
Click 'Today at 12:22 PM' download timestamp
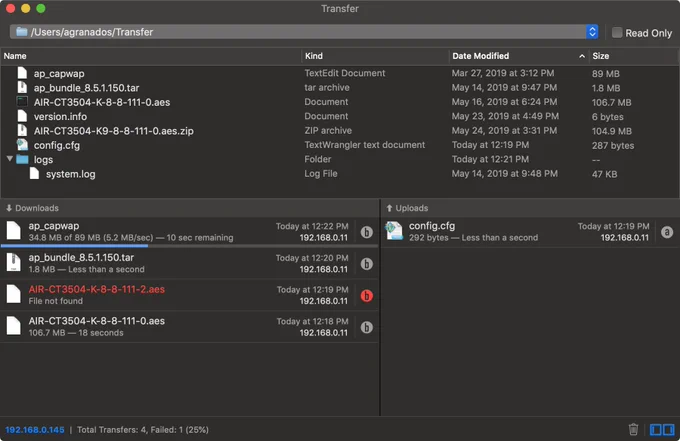312,226
